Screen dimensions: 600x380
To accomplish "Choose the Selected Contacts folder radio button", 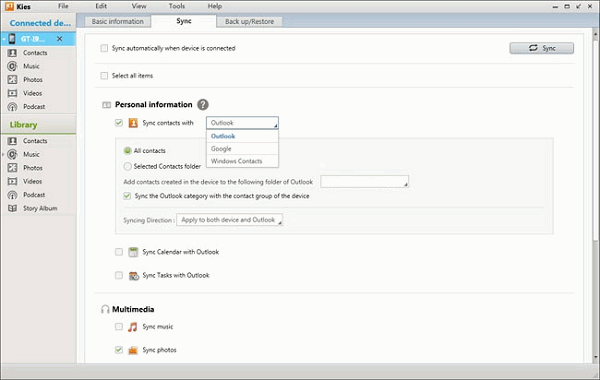I will (x=127, y=166).
